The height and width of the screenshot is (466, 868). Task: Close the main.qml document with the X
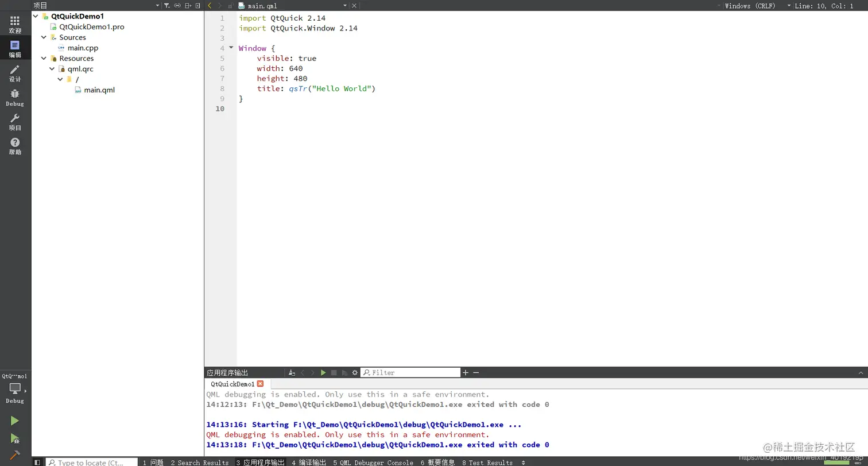354,5
